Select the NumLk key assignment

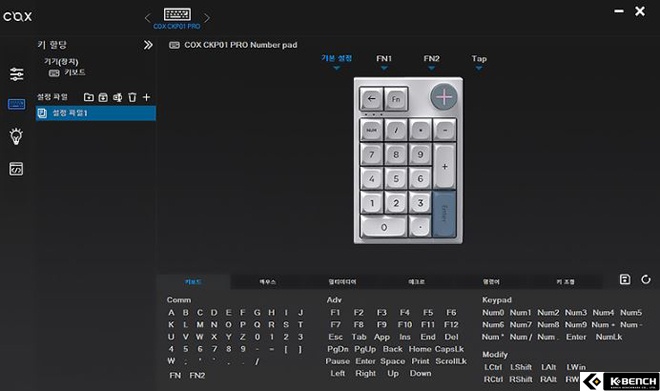[609, 337]
